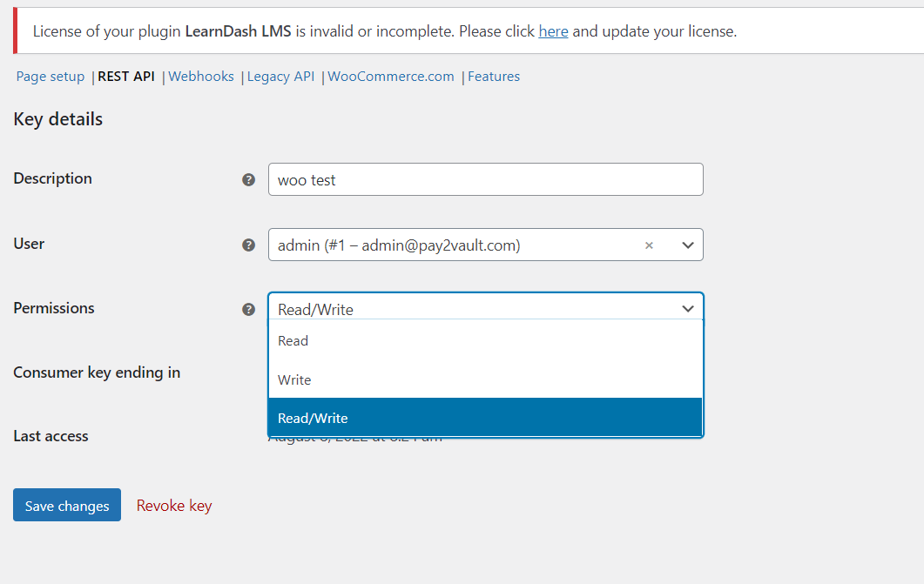Open the Features tab

494,77
